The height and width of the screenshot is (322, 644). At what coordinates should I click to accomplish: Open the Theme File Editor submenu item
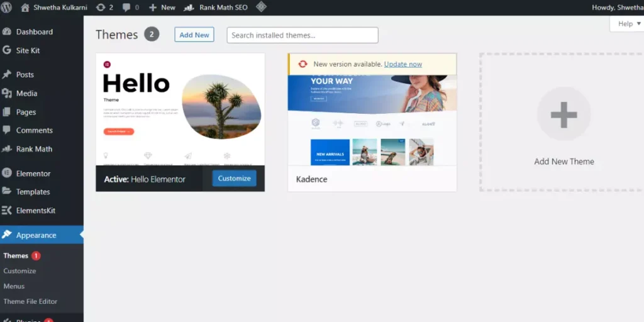pyautogui.click(x=30, y=301)
